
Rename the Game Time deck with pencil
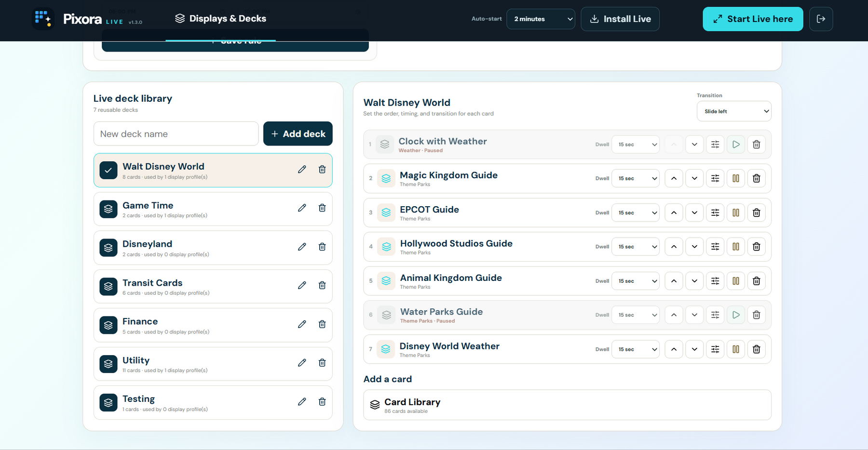(302, 208)
